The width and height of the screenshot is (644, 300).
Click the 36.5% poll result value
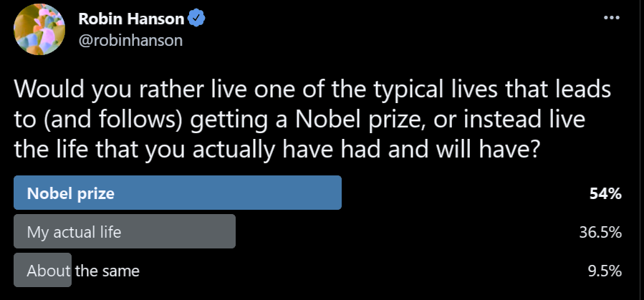[600, 232]
